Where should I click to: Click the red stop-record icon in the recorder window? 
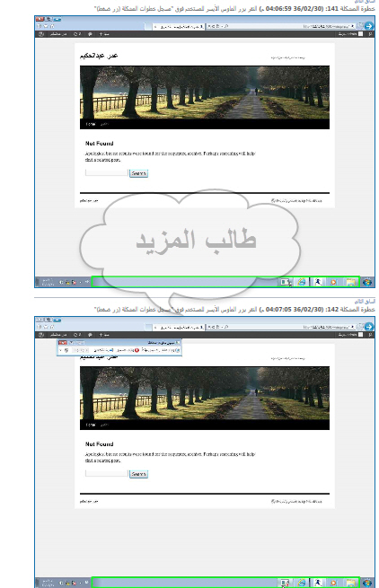click(137, 350)
